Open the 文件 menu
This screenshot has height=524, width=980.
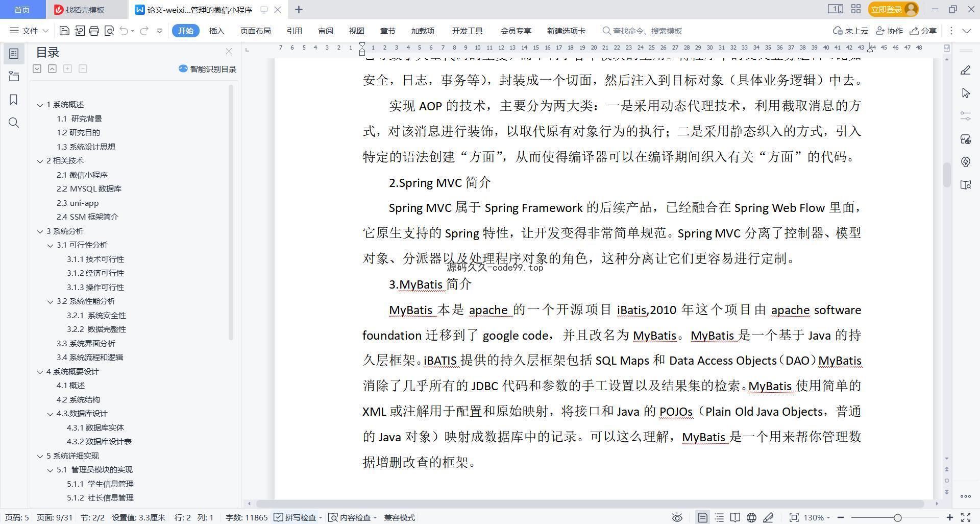coord(29,31)
